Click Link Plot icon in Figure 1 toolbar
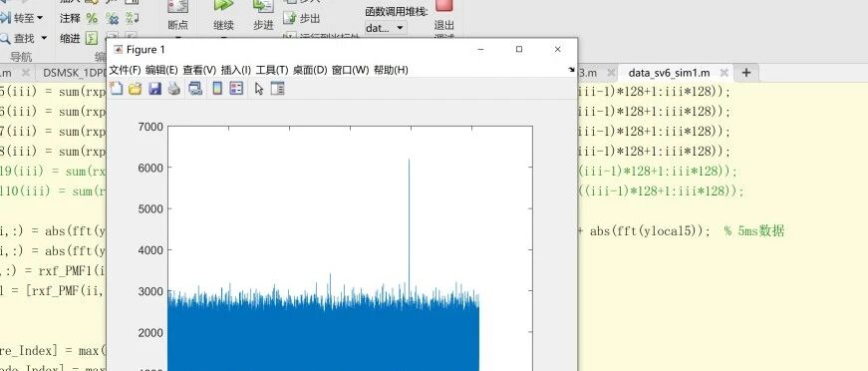This screenshot has height=371, width=868. [x=195, y=89]
